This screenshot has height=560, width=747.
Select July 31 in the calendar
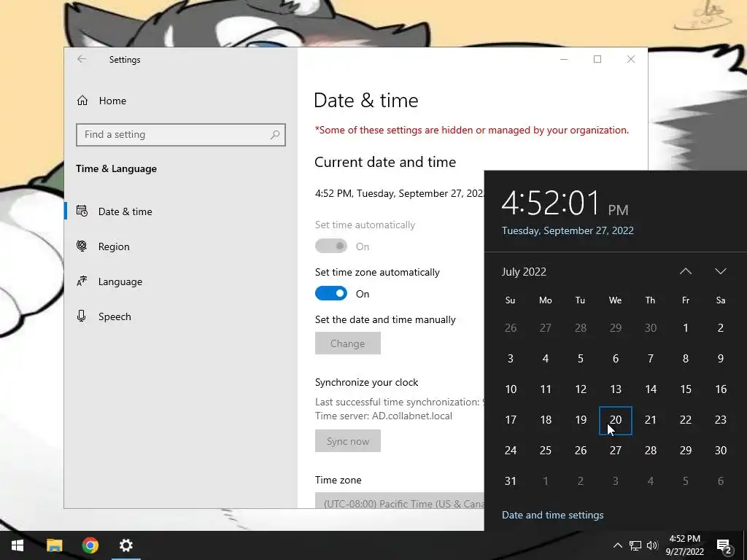pos(510,481)
